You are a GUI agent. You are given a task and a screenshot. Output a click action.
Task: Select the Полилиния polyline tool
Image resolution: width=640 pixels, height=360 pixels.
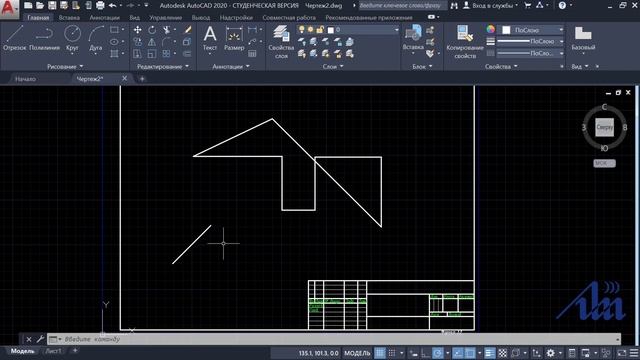(44, 38)
